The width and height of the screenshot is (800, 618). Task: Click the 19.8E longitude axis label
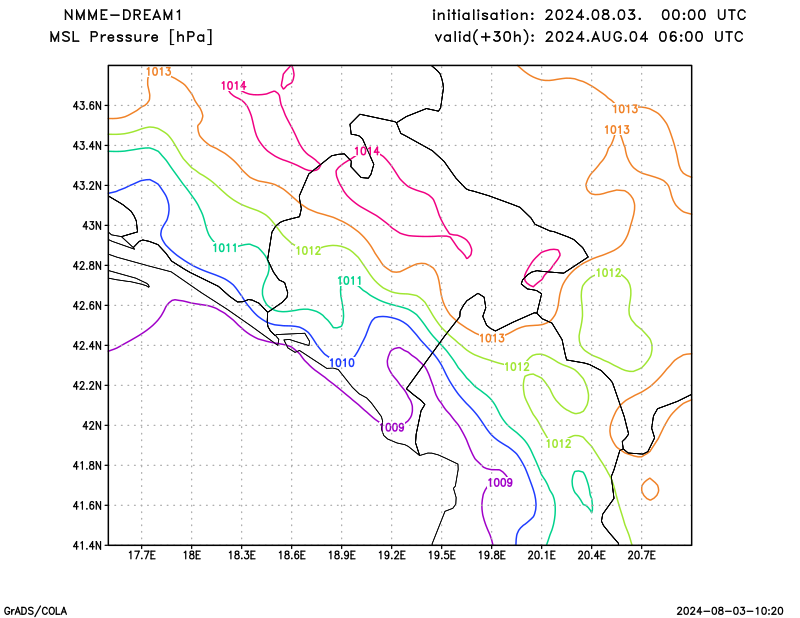tap(491, 555)
